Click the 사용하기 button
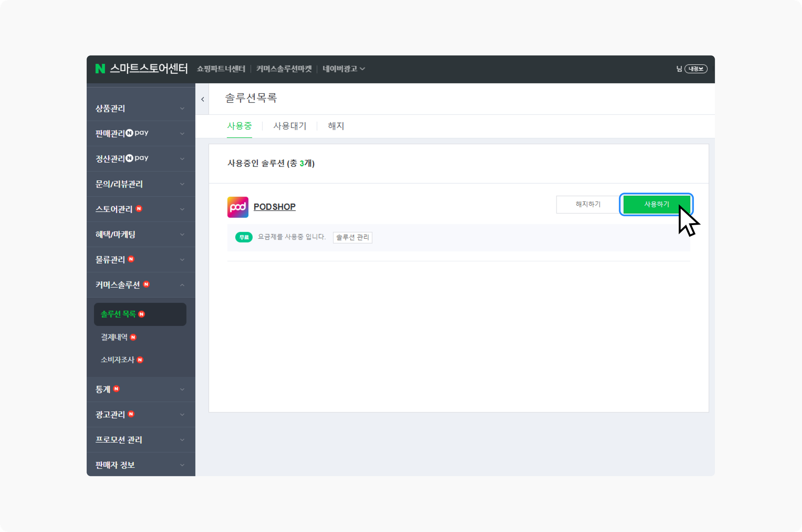Screen dimensions: 802x532 point(656,204)
